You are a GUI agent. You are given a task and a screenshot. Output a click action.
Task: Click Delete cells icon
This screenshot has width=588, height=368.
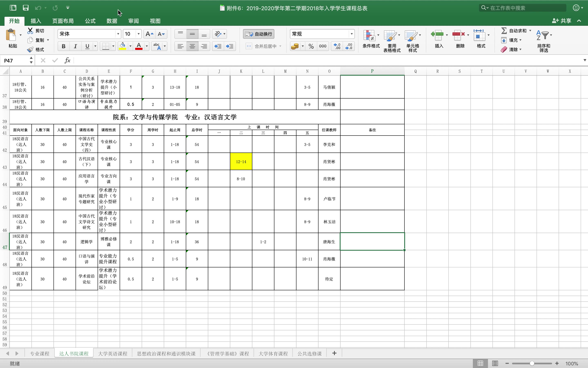pyautogui.click(x=459, y=36)
